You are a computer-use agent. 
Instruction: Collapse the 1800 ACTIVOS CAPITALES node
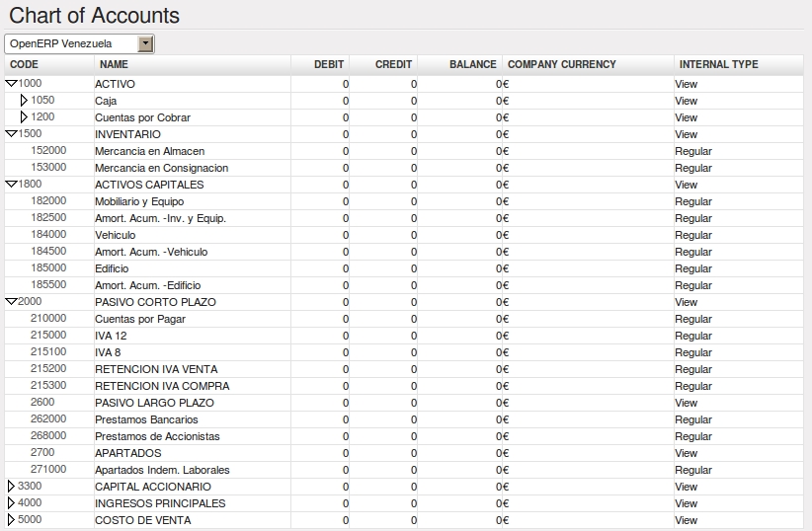(x=11, y=184)
